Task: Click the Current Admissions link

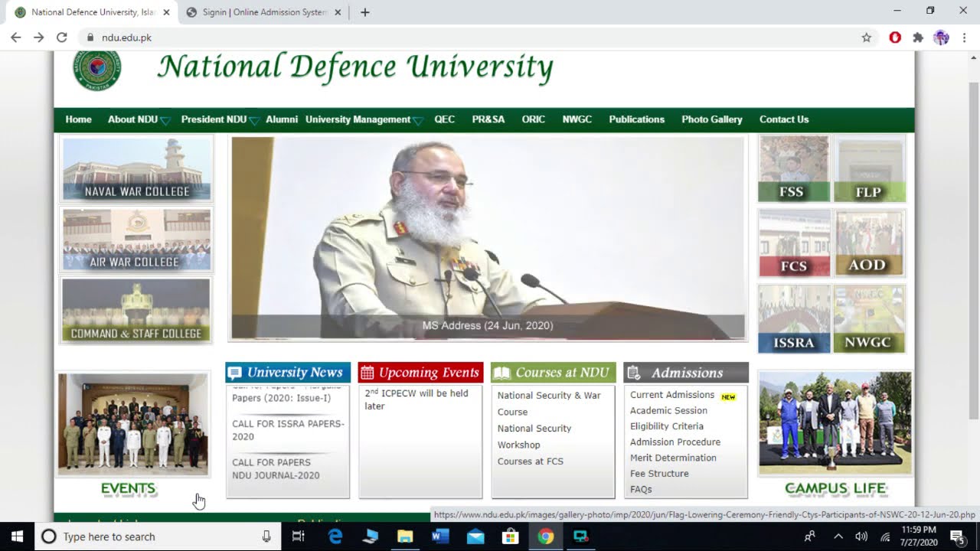Action: pos(672,395)
